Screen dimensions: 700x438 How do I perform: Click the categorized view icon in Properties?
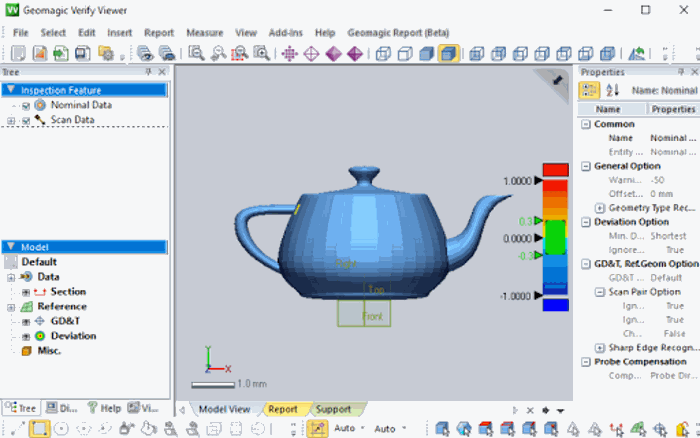589,90
